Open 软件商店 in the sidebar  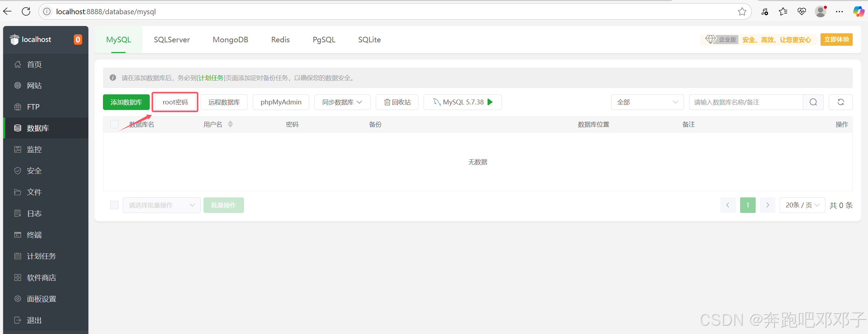click(46, 278)
